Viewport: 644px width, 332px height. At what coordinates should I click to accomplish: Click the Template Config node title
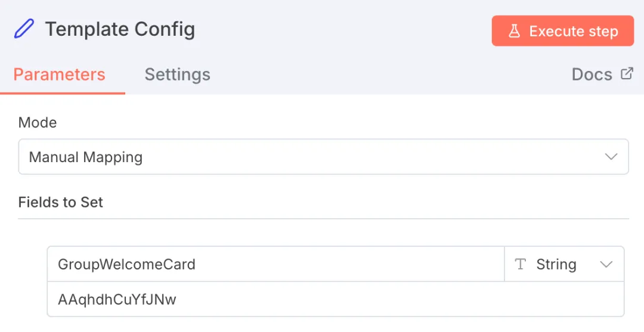tap(120, 29)
